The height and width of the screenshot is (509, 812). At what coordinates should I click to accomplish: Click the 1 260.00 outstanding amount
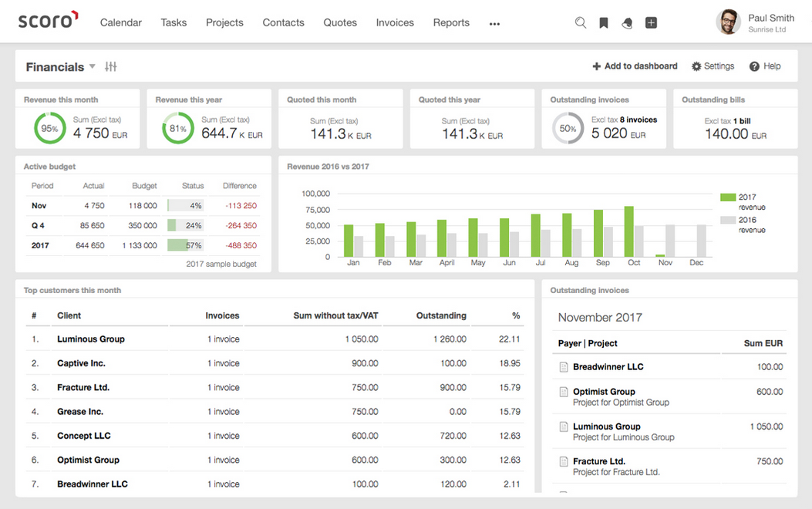pyautogui.click(x=450, y=339)
